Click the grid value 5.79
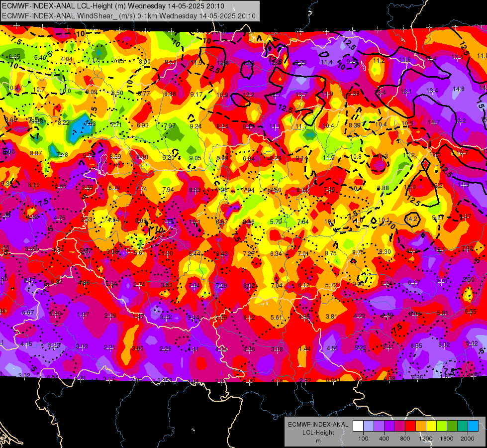The width and height of the screenshot is (487, 448). coord(276,222)
